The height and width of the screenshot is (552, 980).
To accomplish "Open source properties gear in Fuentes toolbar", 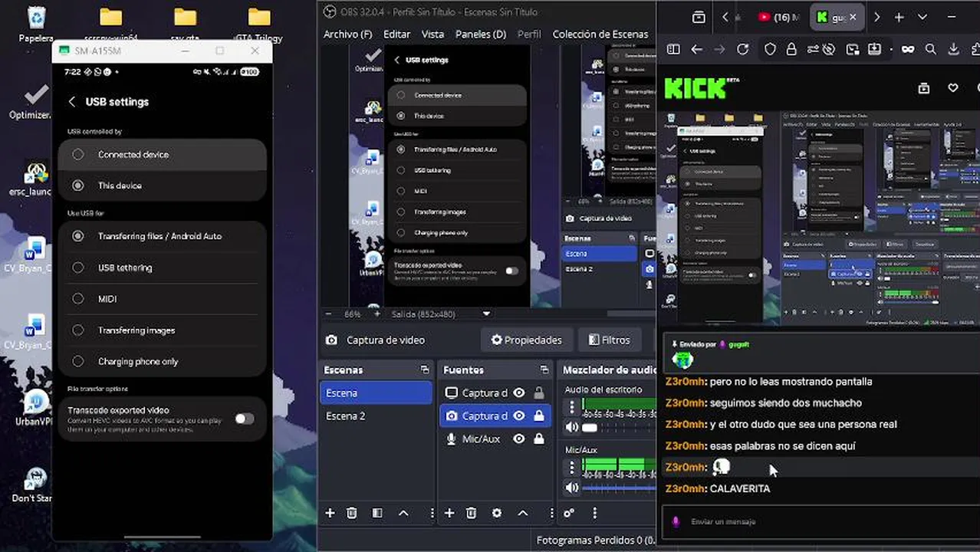I will point(497,513).
